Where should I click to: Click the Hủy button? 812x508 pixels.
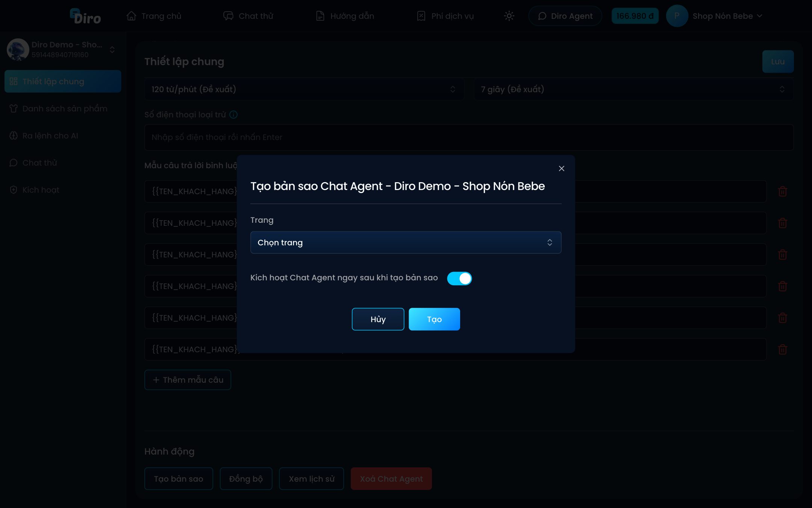378,319
